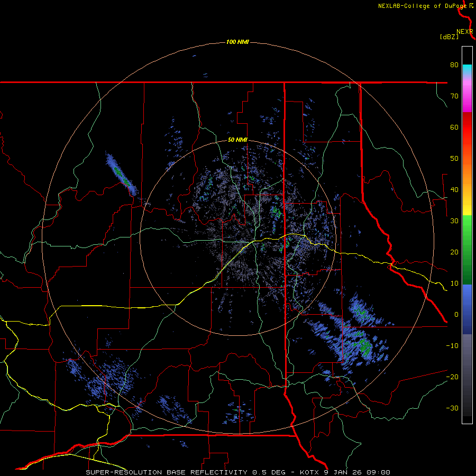Click the 20 value on the dBZ scale
Image resolution: width=476 pixels, height=476 pixels.
pos(454,252)
